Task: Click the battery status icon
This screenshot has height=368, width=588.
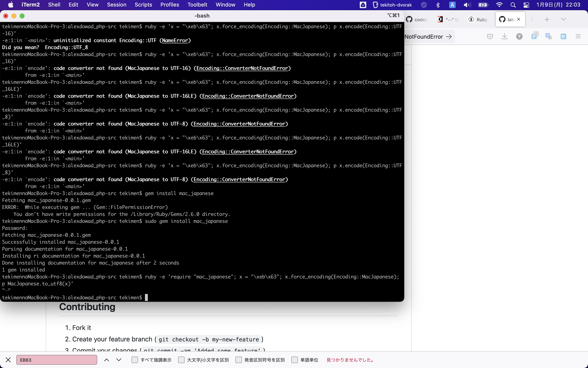Action: (x=483, y=5)
